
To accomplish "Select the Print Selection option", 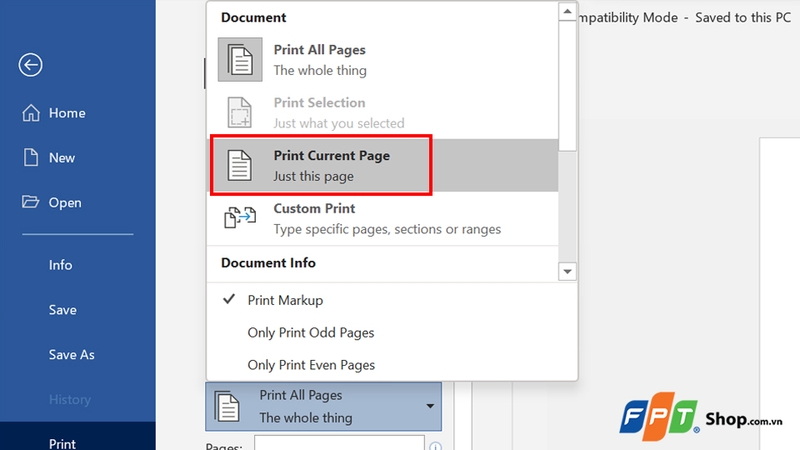I will click(x=383, y=113).
